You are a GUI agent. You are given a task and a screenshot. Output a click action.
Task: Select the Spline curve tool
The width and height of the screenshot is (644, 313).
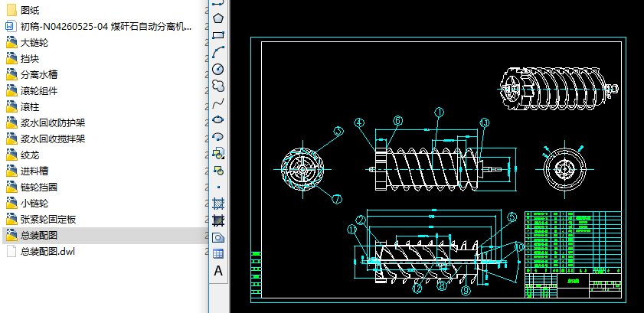(218, 103)
